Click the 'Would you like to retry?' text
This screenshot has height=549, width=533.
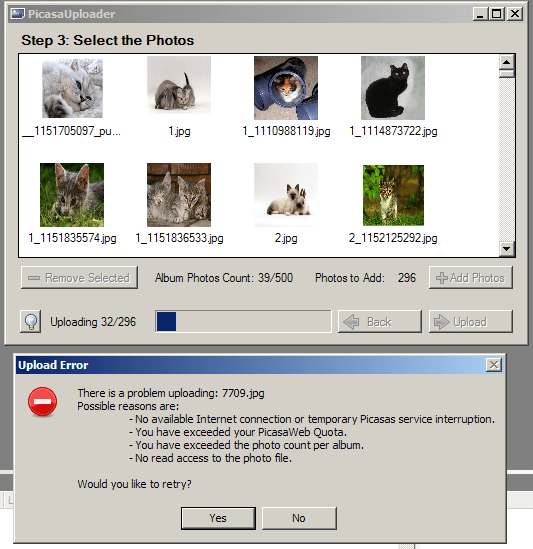click(x=134, y=484)
